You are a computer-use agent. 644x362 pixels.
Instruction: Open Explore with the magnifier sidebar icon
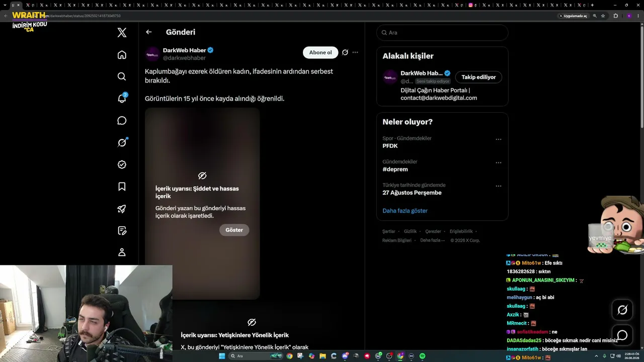122,76
